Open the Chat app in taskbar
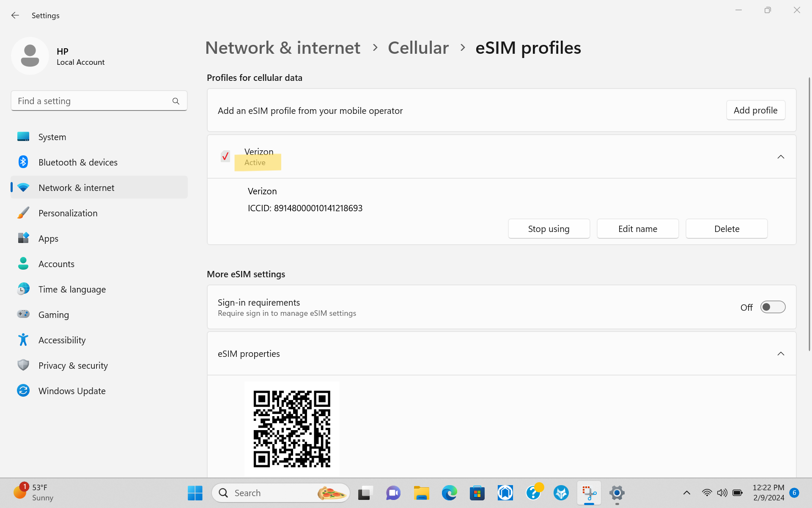 click(x=393, y=493)
